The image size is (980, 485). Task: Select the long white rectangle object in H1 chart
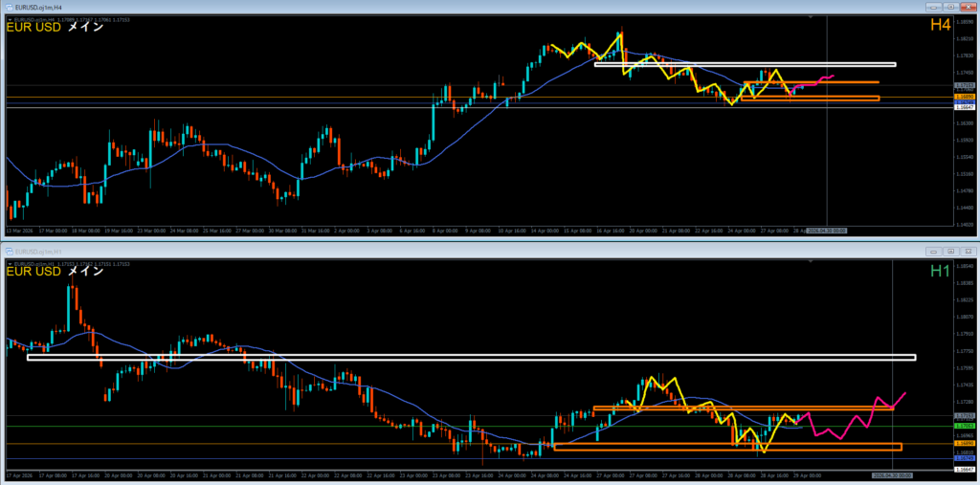[471, 358]
